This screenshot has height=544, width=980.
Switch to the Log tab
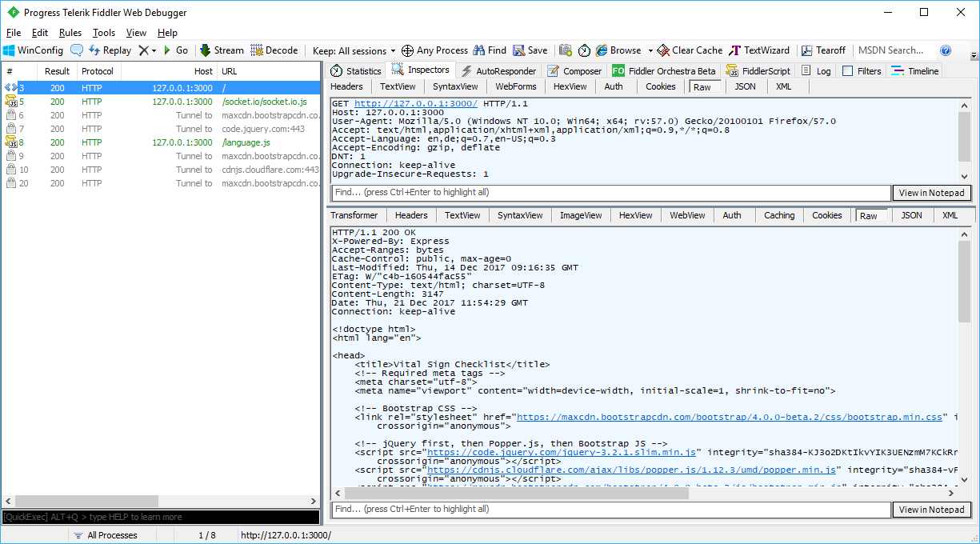click(816, 71)
